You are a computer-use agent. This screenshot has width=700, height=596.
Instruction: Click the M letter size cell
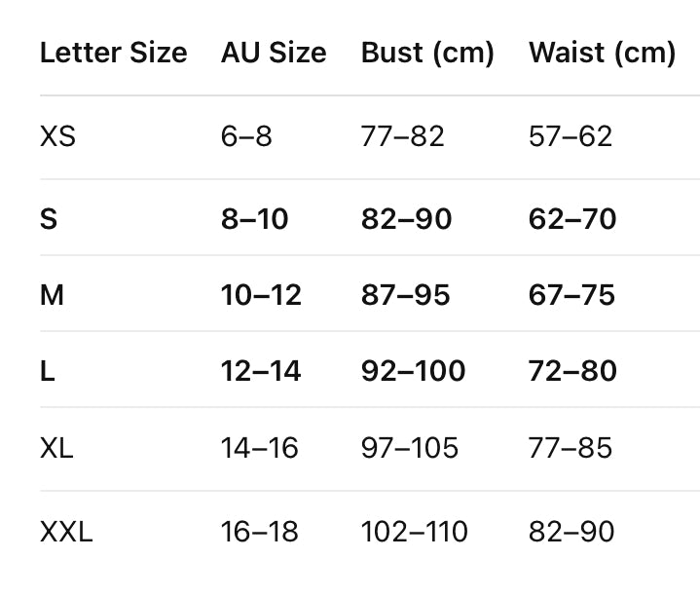pyautogui.click(x=52, y=295)
